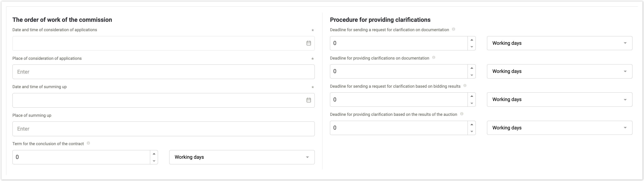This screenshot has height=181, width=644.
Task: Increase term for conclusion of contract value
Action: [154, 154]
